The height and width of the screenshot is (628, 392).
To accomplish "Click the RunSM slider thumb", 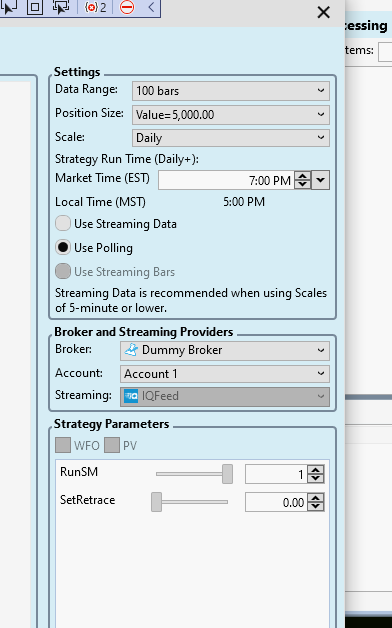I will [227, 474].
